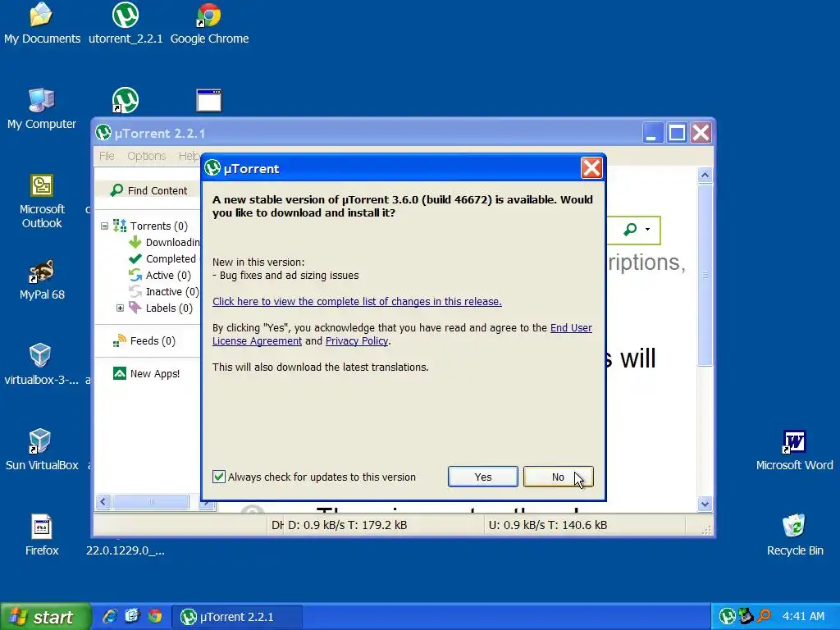Open the window-shaped desktop icon
Image resolution: width=840 pixels, height=630 pixels.
click(x=209, y=100)
